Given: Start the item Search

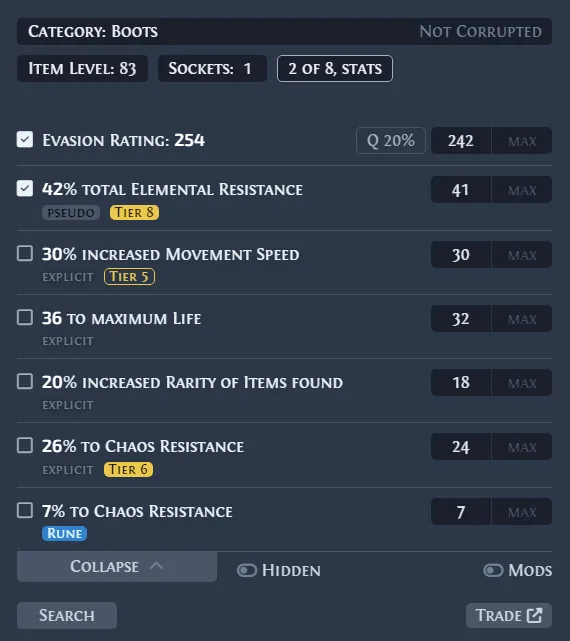Looking at the screenshot, I should pyautogui.click(x=67, y=615).
